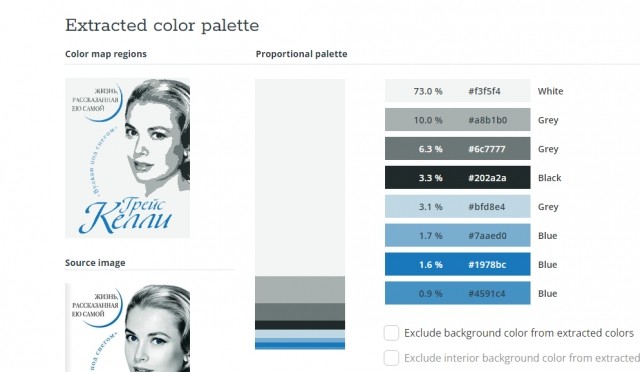Click the Source image label
The image size is (640, 372).
click(95, 263)
